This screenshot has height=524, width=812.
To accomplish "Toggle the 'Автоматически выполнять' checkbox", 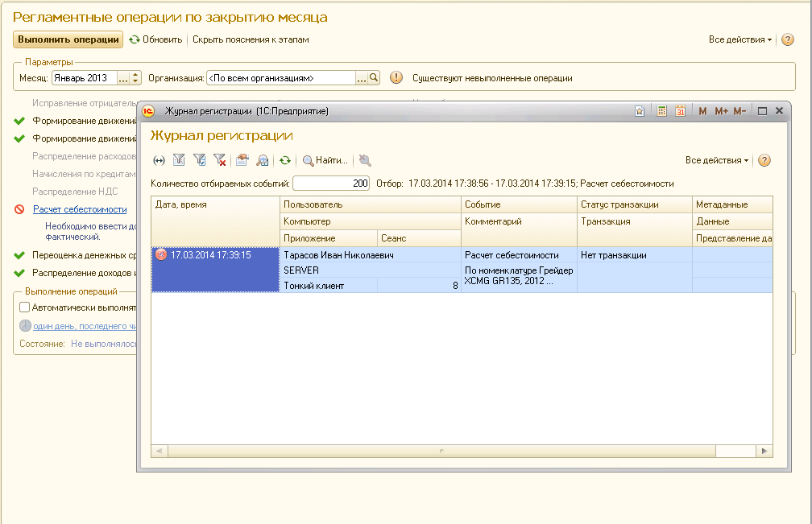I will [x=25, y=307].
